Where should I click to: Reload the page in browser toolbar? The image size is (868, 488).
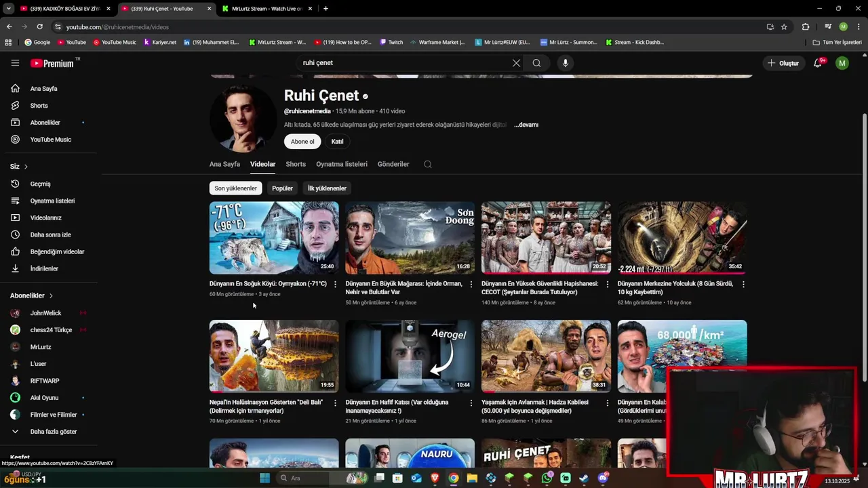point(39,26)
